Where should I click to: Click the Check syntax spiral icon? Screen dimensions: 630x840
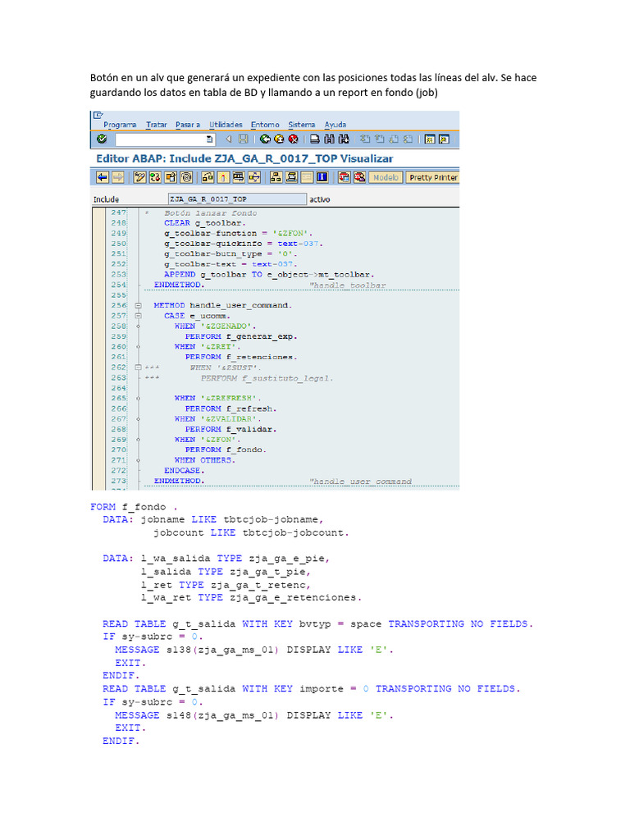click(x=186, y=177)
